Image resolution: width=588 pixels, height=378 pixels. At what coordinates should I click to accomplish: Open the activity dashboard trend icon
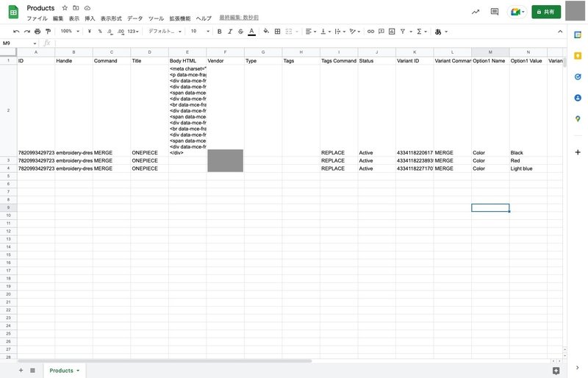476,12
